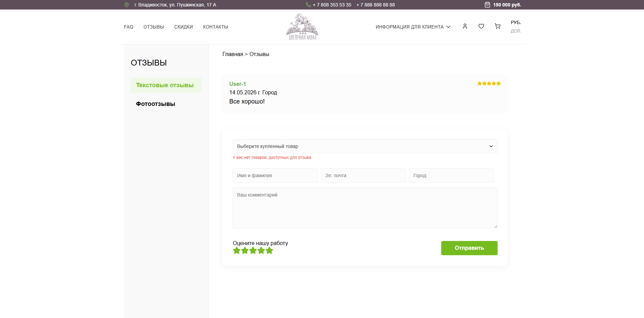
Task: Open the Выберите купленный товар dropdown
Action: point(365,146)
